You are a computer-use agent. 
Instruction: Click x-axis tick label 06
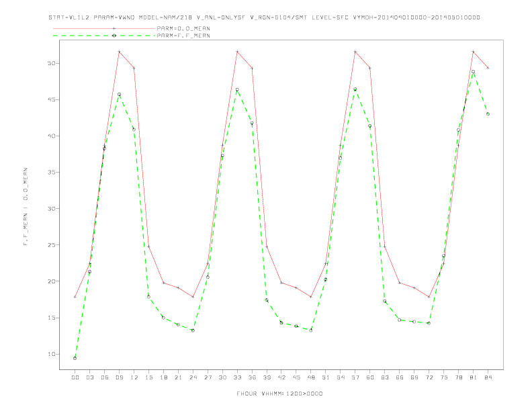(105, 377)
